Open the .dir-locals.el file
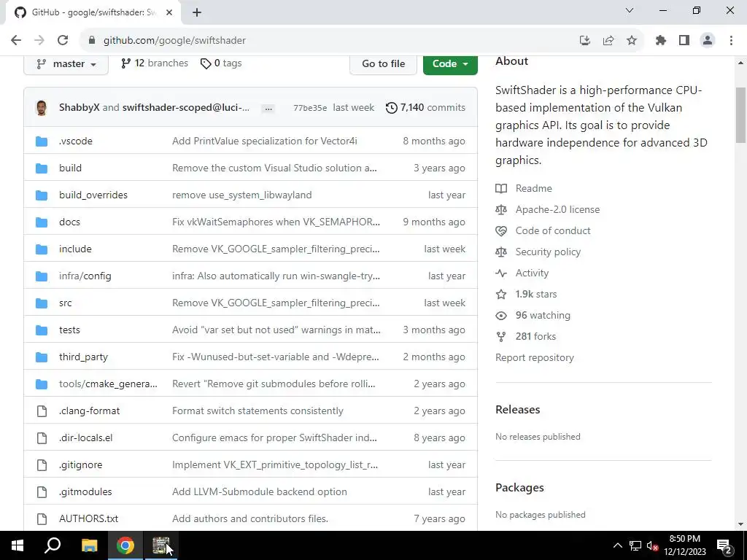Viewport: 747px width, 560px height. pos(86,438)
